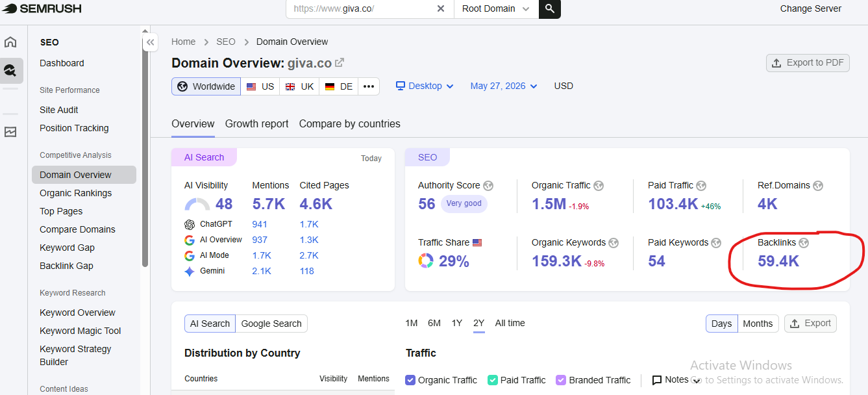Click the info icon beside Paid Traffic

[701, 186]
